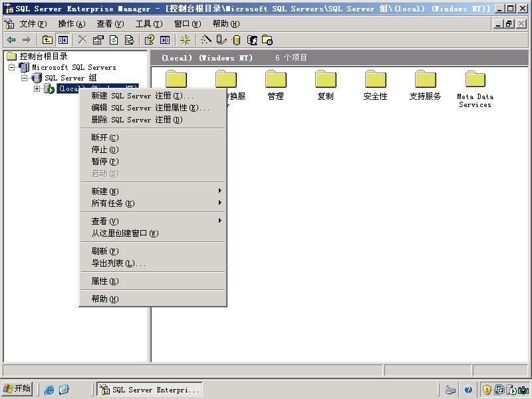Screen dimensions: 532x399
Task: Minimize the inner MDI child window
Action: click(498, 24)
